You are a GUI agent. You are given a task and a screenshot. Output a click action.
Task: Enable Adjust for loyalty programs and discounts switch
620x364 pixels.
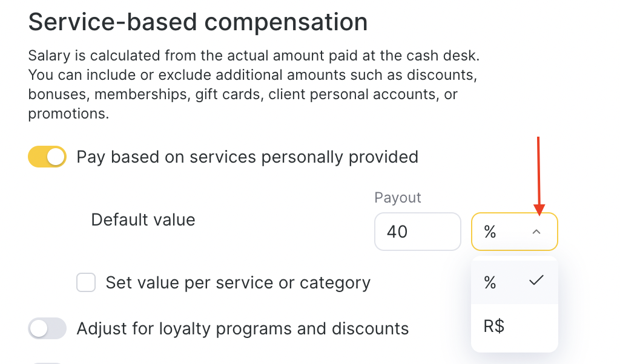pyautogui.click(x=47, y=329)
